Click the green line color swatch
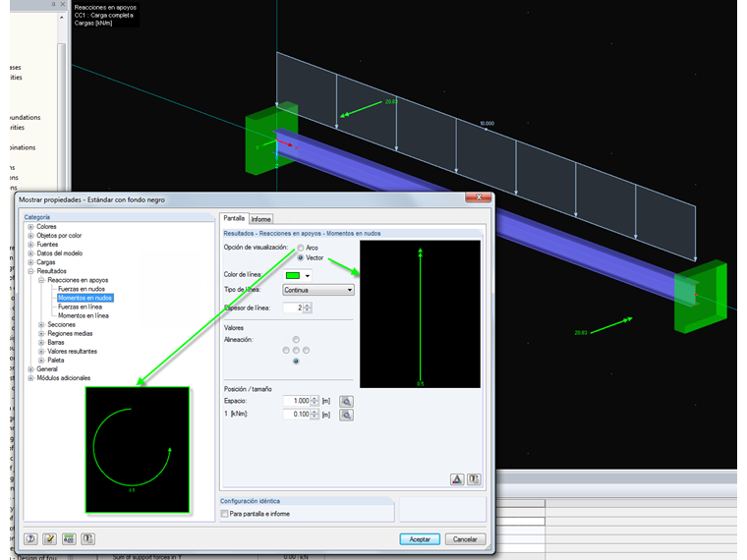Viewport: 747px width, 560px height. coord(293,276)
